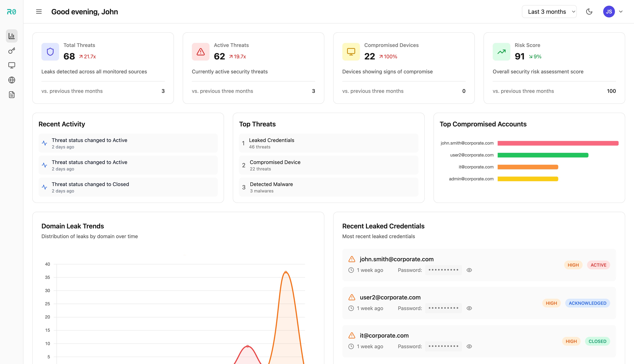Image resolution: width=634 pixels, height=364 pixels.
Task: Click the red john.smith@corporate.com bar
Action: click(558, 143)
